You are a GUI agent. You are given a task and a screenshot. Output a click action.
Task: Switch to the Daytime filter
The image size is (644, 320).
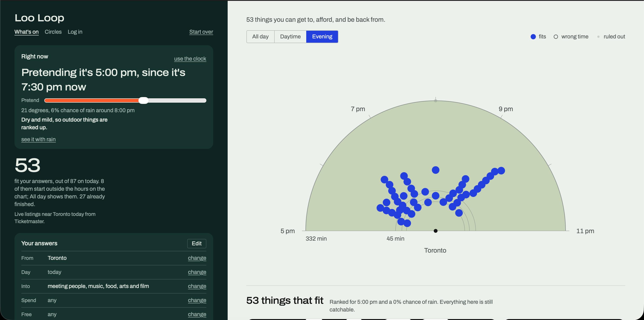[x=290, y=36]
